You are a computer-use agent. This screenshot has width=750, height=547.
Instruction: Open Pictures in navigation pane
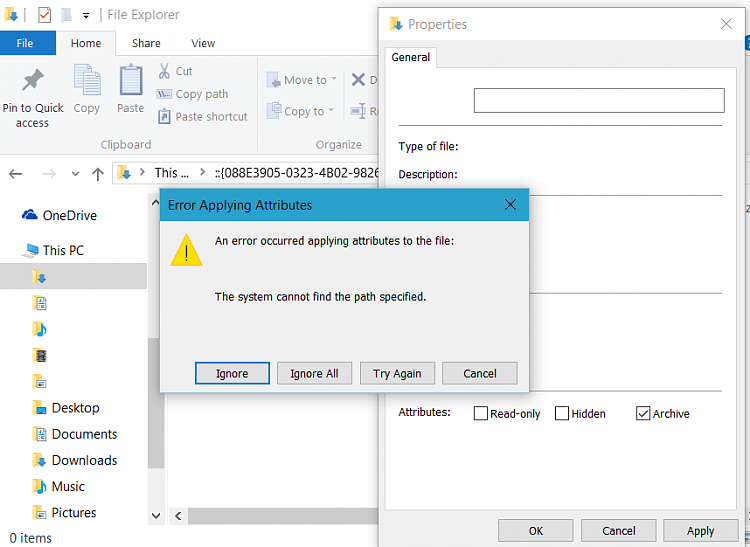click(64, 513)
